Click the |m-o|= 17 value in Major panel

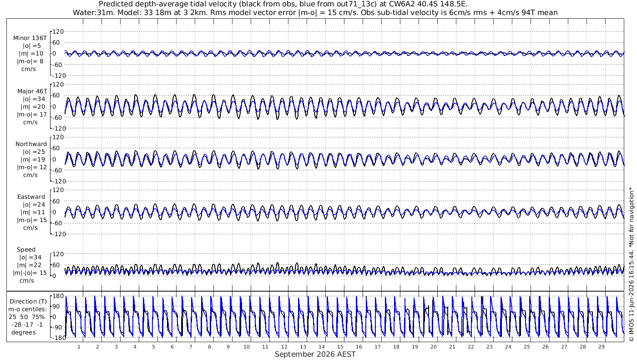(x=32, y=115)
